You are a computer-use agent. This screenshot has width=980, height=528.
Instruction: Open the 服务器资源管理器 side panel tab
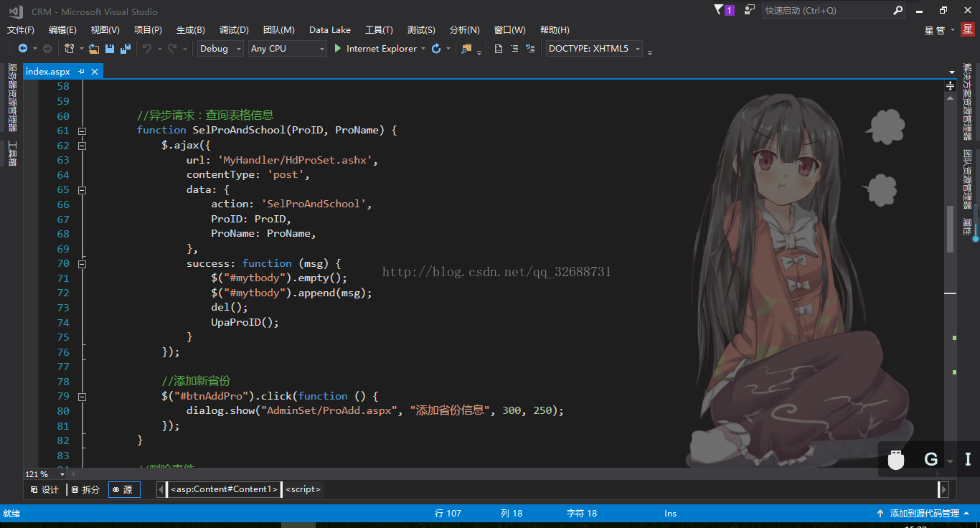12,98
